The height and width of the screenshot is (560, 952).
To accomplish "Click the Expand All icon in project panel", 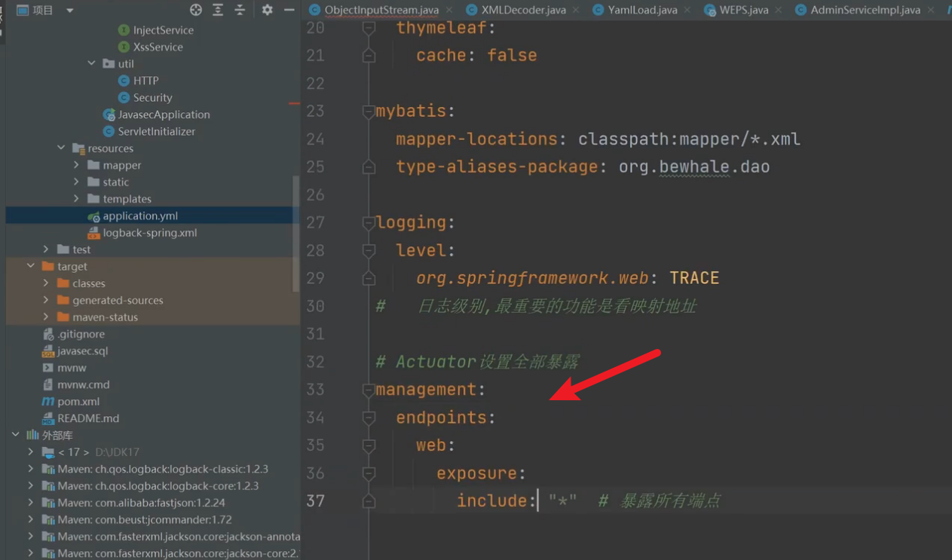I will pos(218,10).
